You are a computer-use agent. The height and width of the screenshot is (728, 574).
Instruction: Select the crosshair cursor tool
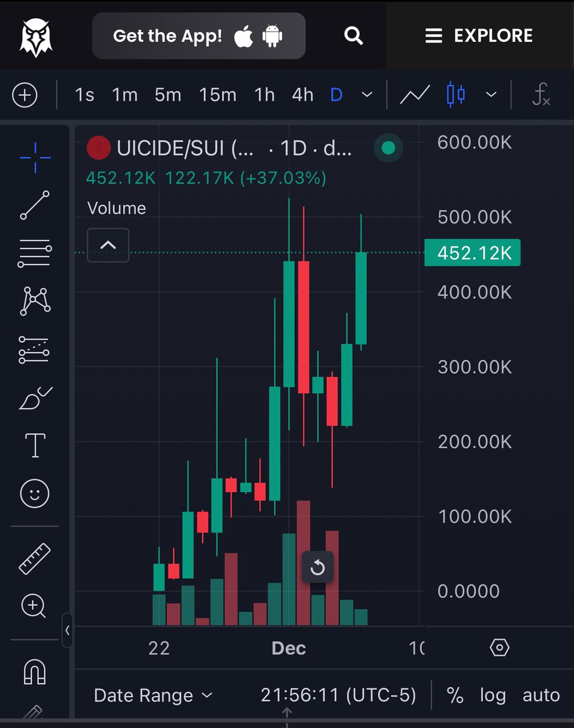click(35, 158)
